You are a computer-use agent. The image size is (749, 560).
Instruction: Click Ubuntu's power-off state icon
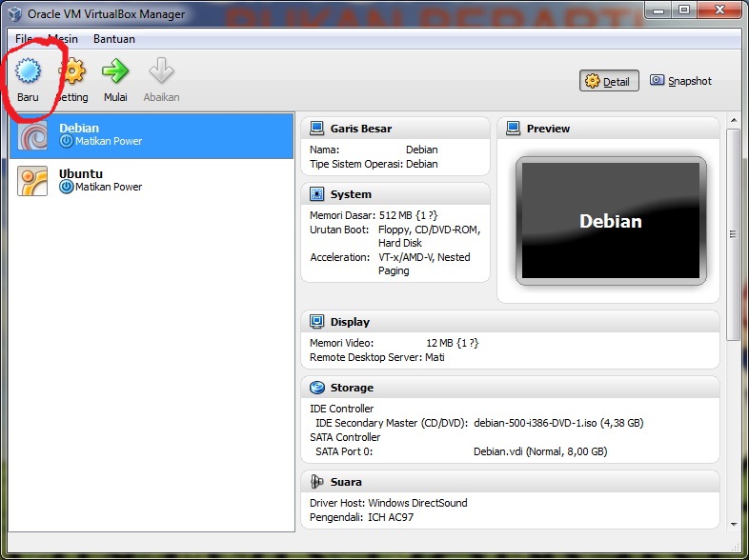(x=66, y=187)
